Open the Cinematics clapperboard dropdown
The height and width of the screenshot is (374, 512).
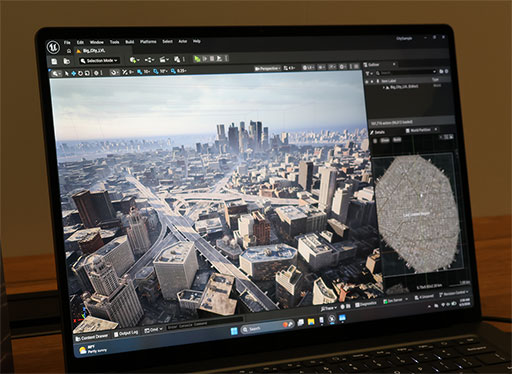165,59
